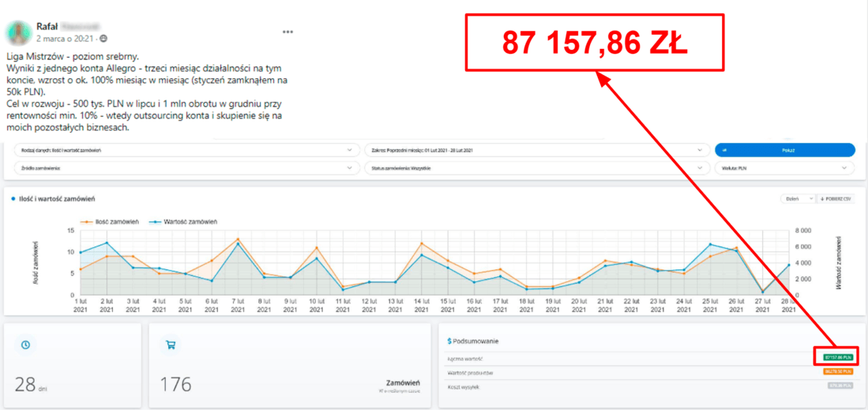The width and height of the screenshot is (868, 410).
Task: Expand the 'Źródło zamówienia' dropdown
Action: tap(186, 168)
